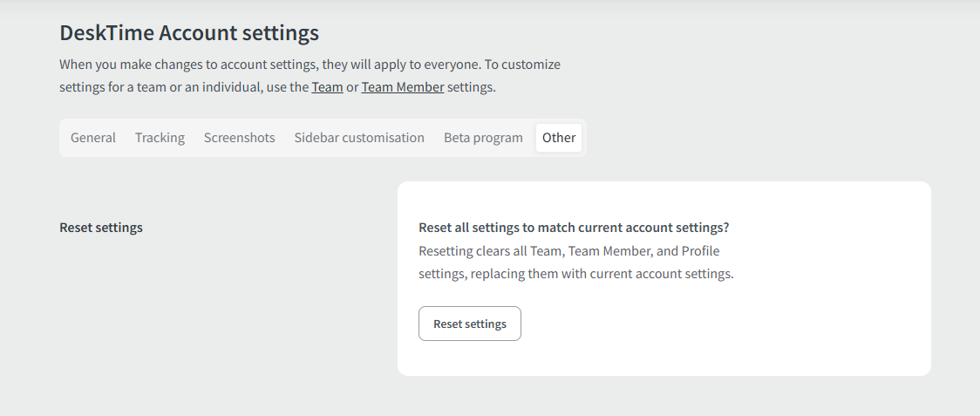Click the bold 'Reset all settings' question

pyautogui.click(x=574, y=228)
